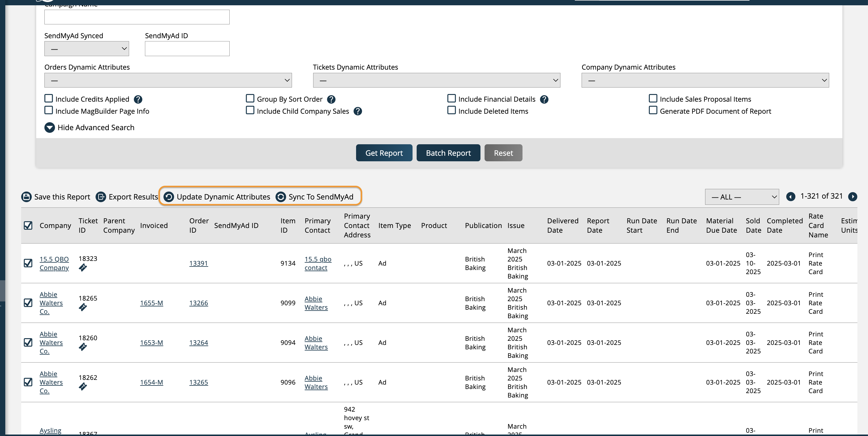The height and width of the screenshot is (436, 868).
Task: Click the Item Type column header
Action: (x=395, y=226)
